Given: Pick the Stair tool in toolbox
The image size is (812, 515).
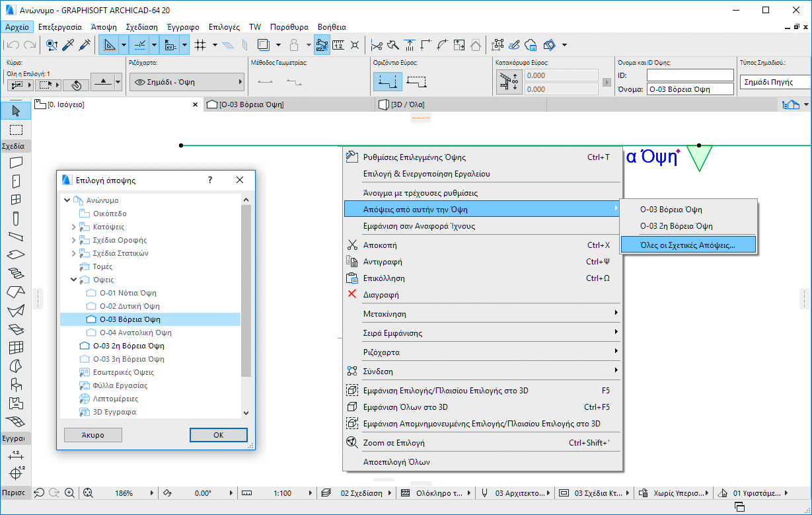Looking at the screenshot, I should [16, 273].
